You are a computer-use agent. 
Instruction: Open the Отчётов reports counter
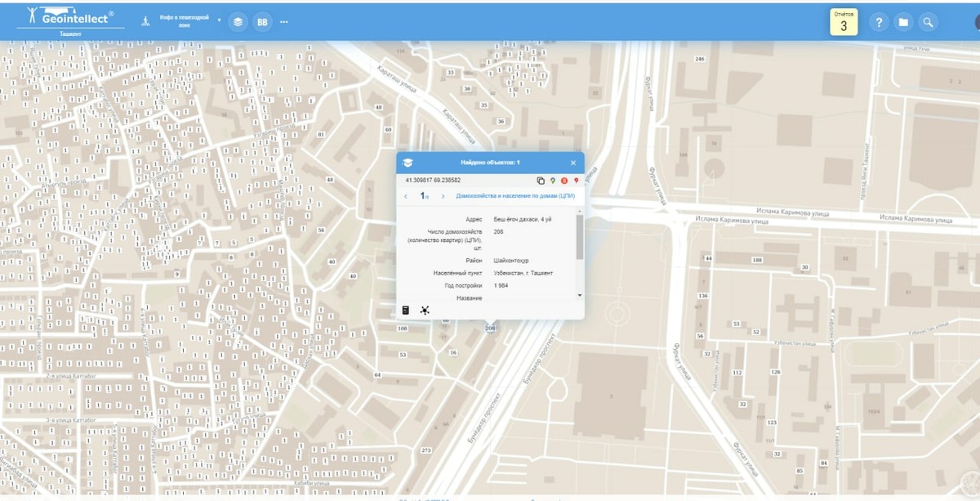844,22
